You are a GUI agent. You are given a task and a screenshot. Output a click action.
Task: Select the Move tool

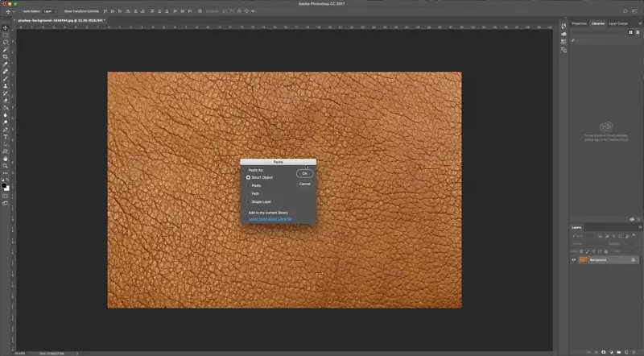pos(6,27)
